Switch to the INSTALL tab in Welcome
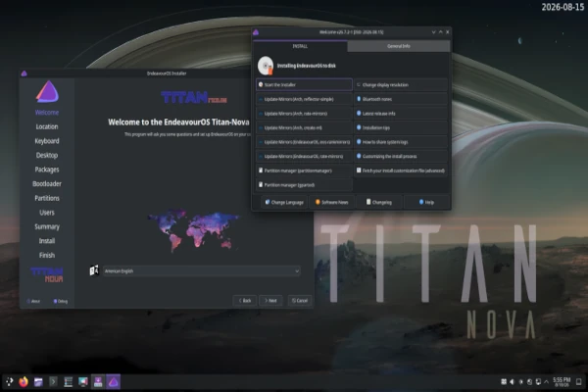 click(300, 46)
